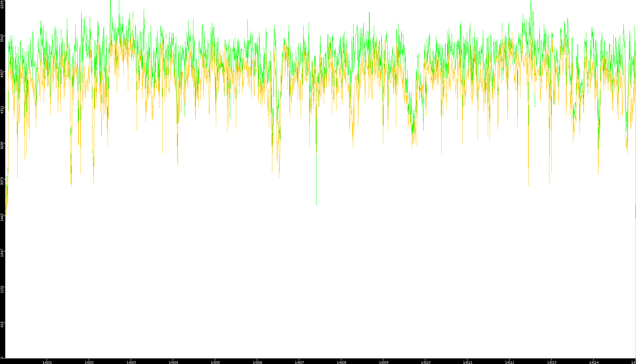Viewport: 636px width, 364px height.
Task: Pick the 14:07 time marker
Action: 299,362
